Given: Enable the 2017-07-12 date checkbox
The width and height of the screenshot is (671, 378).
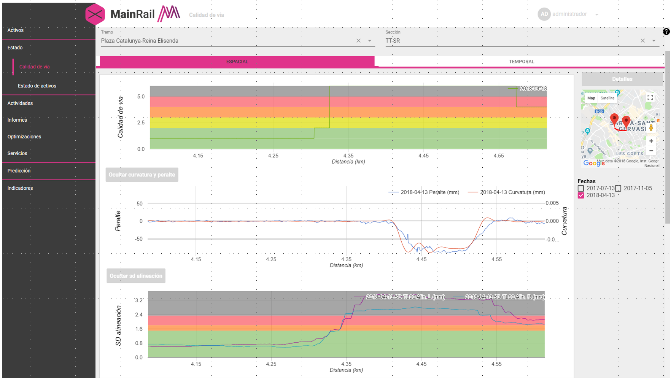Looking at the screenshot, I should [x=581, y=188].
